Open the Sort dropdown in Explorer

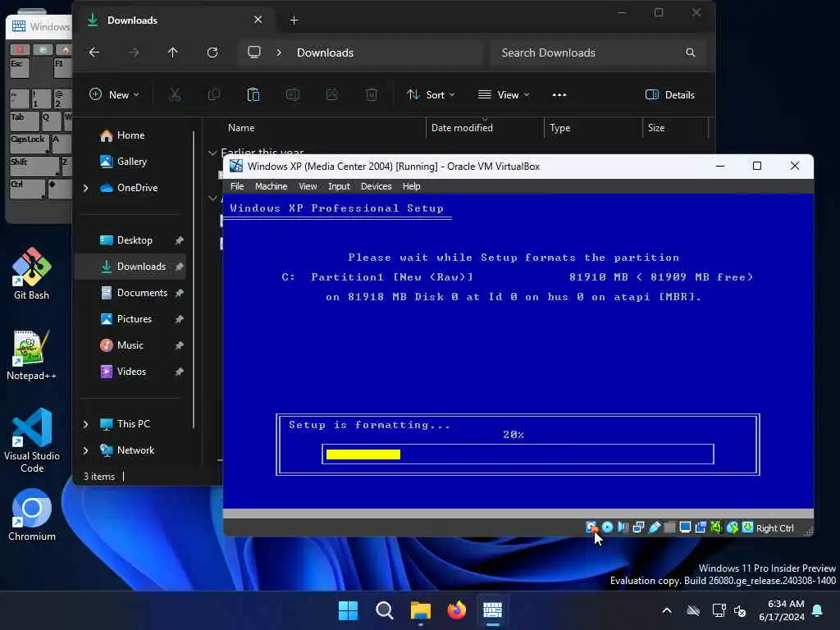[431, 95]
